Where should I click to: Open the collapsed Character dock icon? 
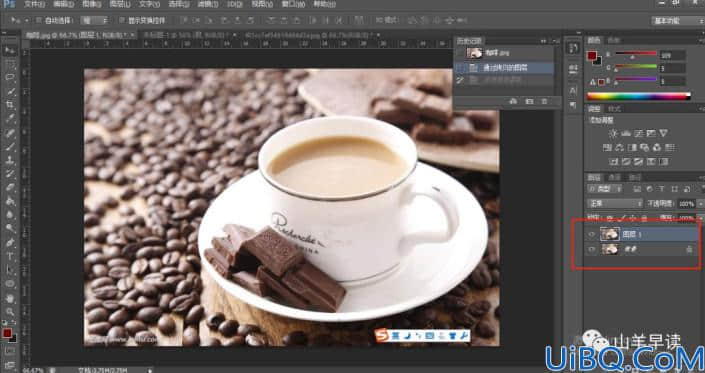(573, 90)
